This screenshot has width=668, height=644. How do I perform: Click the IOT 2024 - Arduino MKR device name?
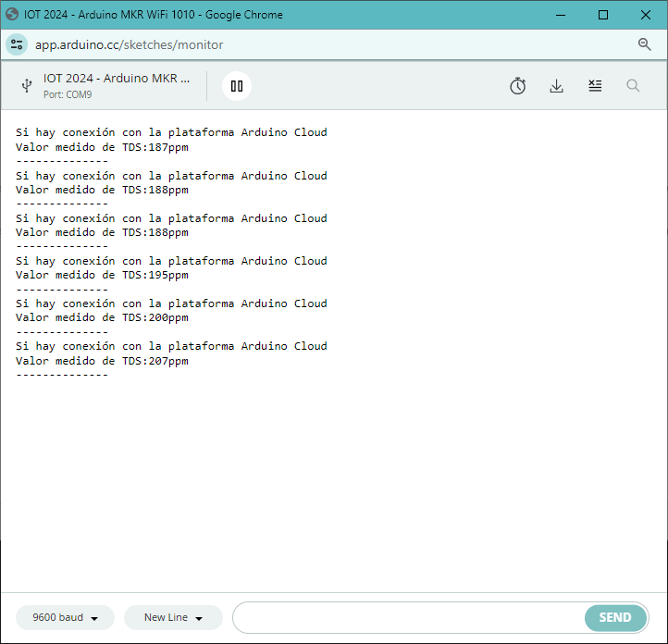click(117, 79)
